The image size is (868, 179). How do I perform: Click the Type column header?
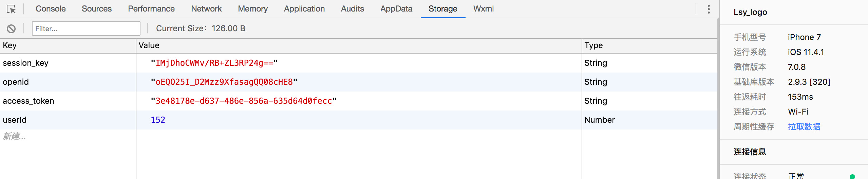pos(593,45)
